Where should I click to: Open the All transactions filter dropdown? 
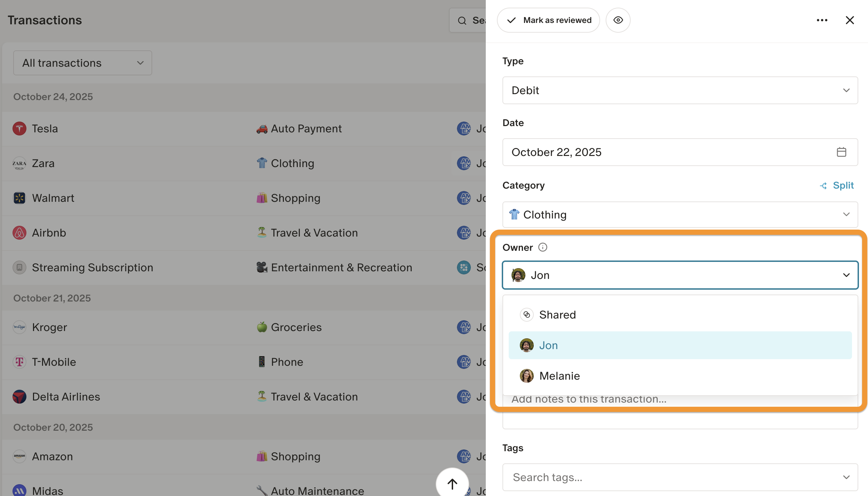(83, 63)
